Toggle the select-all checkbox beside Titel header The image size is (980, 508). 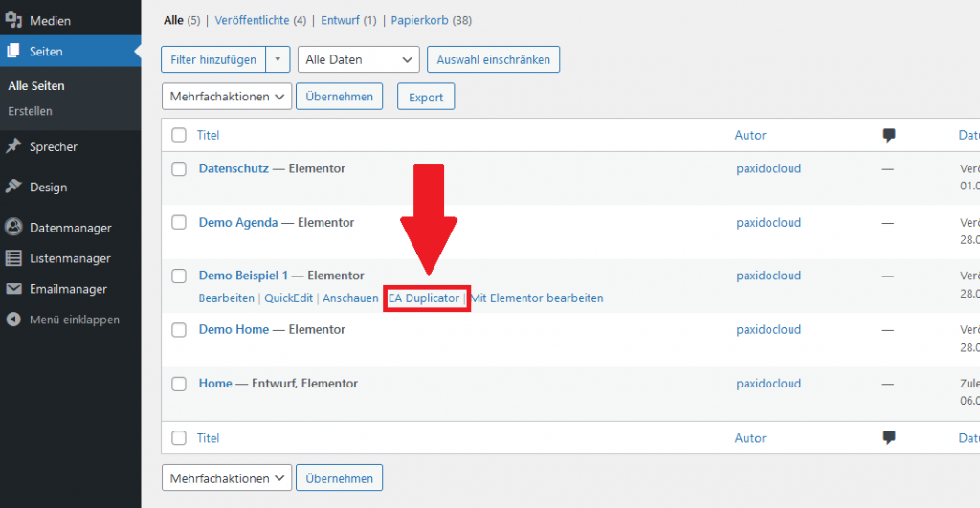179,136
